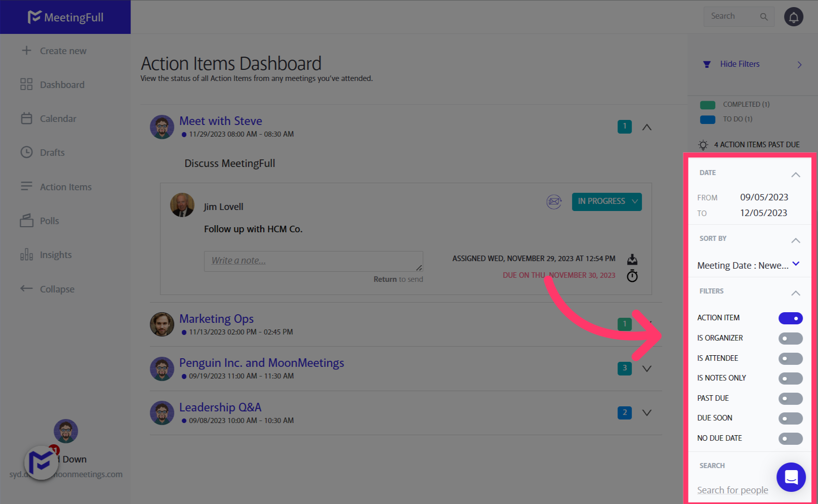Click the blue To Do color swatch
The height and width of the screenshot is (504, 818).
pyautogui.click(x=707, y=119)
